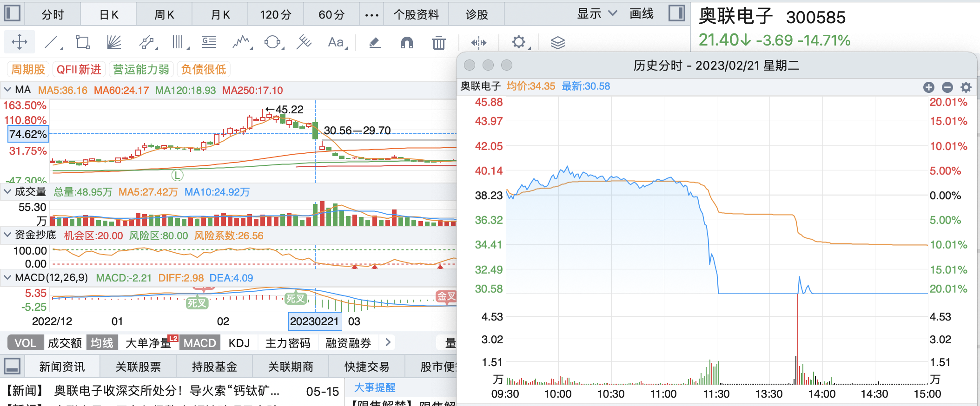Toggle KDJ indicator

(239, 343)
